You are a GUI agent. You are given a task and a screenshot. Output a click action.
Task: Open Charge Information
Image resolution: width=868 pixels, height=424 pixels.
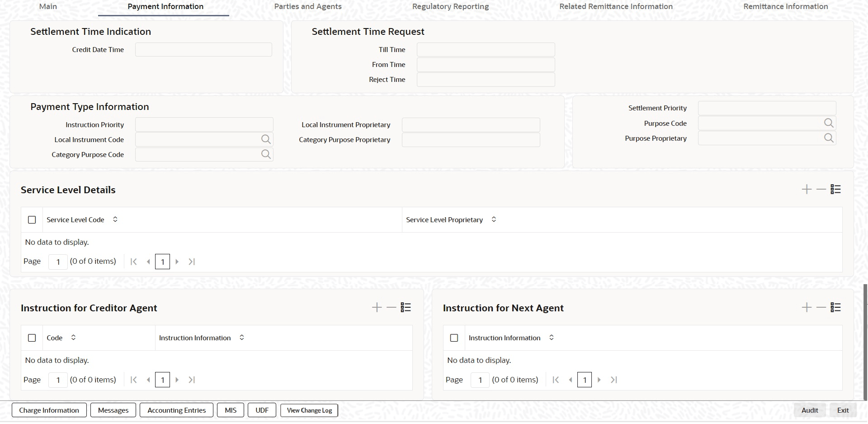pyautogui.click(x=49, y=410)
